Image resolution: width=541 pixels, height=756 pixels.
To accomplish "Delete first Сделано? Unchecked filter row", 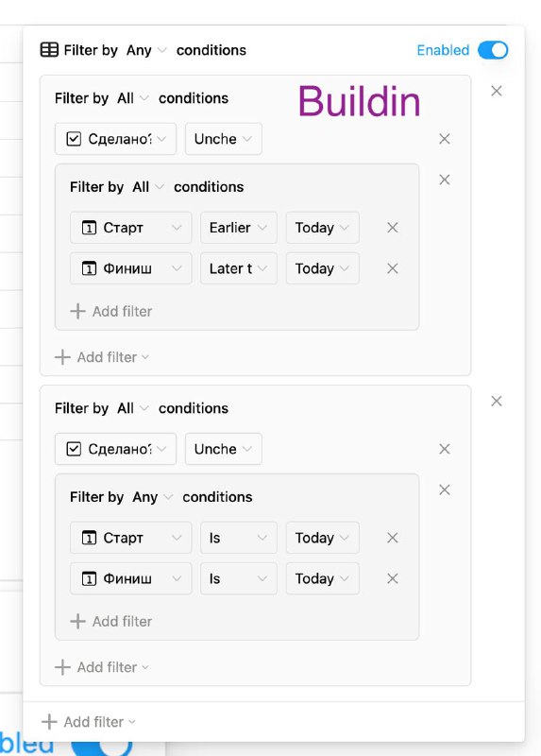I will [x=444, y=139].
